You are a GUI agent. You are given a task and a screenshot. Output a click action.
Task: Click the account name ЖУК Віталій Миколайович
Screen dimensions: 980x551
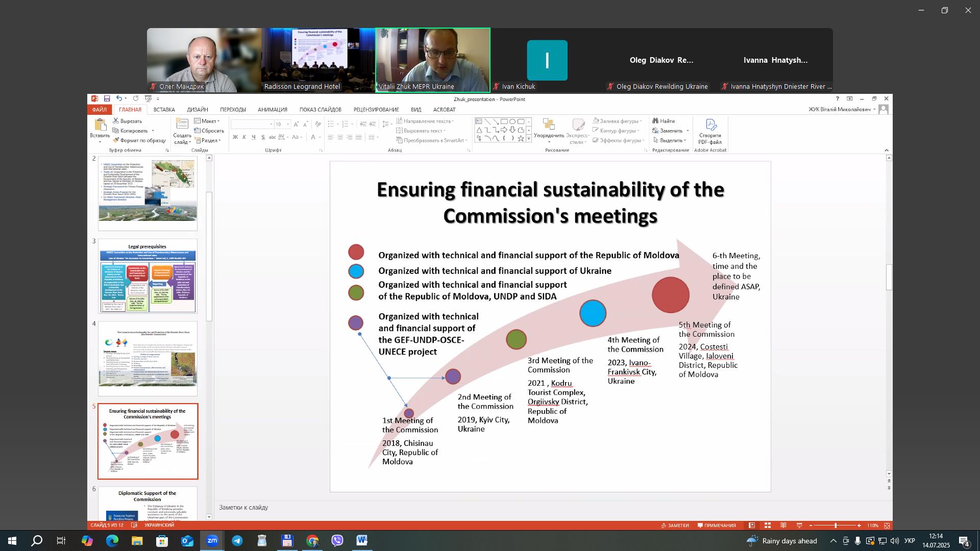839,110
